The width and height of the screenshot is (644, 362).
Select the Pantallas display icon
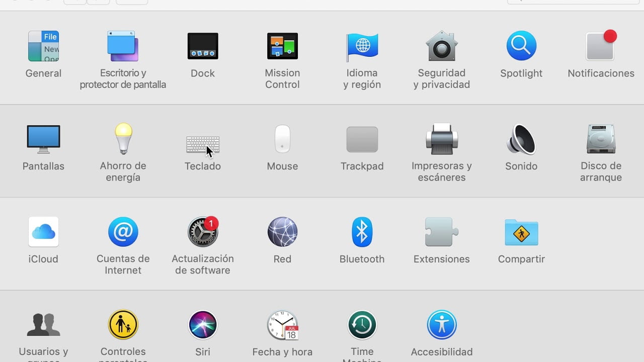click(x=43, y=139)
